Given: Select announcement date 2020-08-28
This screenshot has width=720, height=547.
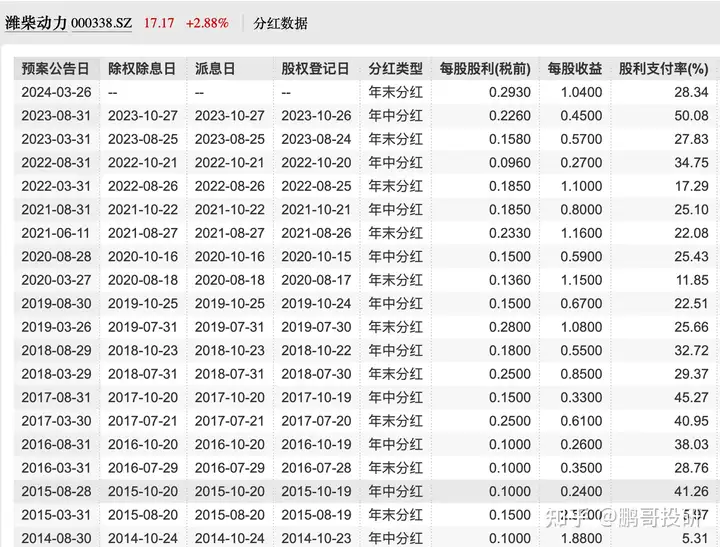Looking at the screenshot, I should pyautogui.click(x=56, y=257).
